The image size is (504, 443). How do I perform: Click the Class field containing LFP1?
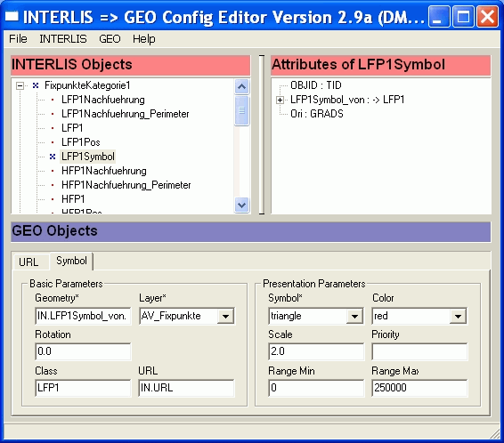click(83, 388)
